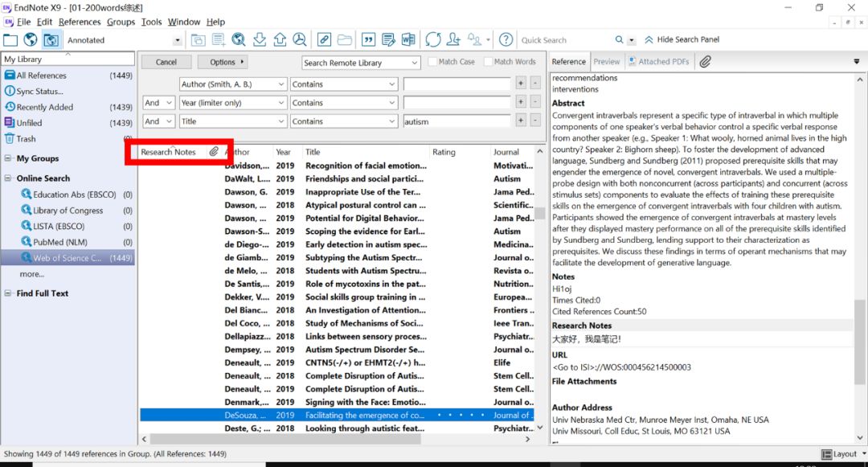Image resolution: width=868 pixels, height=467 pixels.
Task: Select All References group
Action: point(68,76)
